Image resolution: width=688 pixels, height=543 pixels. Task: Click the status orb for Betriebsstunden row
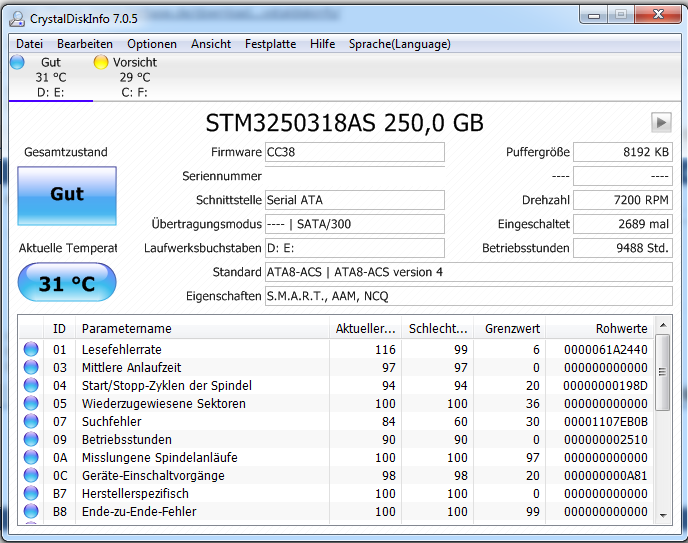(x=31, y=439)
